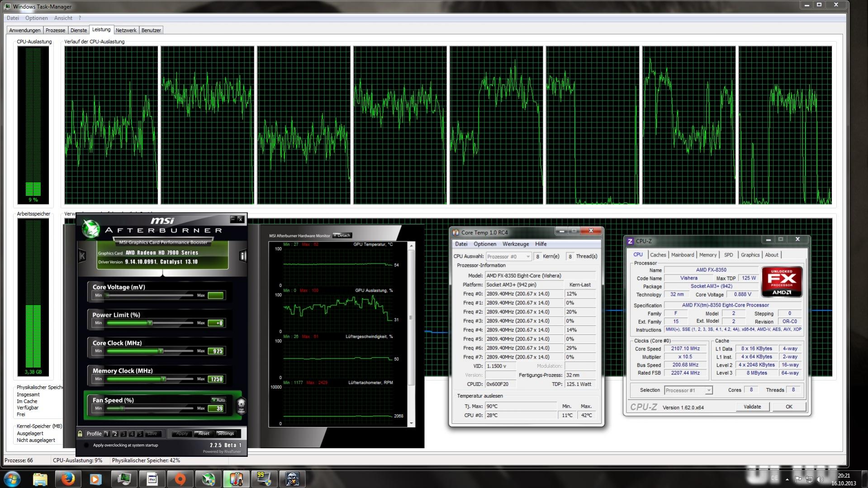
Task: Click Reset in Afterburner
Action: [x=204, y=433]
